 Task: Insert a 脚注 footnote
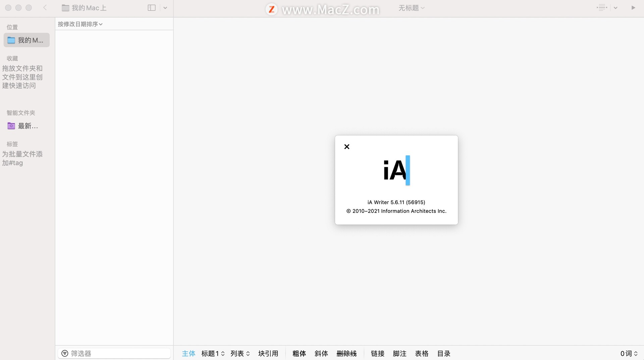399,354
